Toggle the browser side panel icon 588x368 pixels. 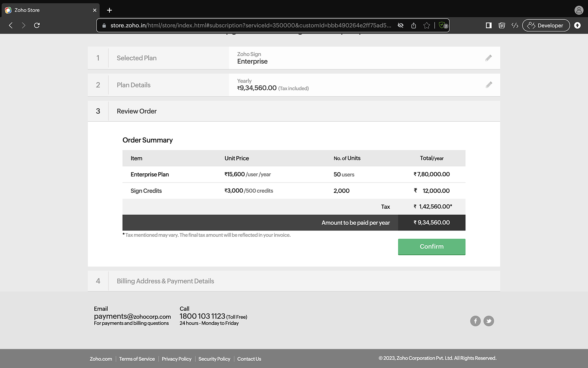489,25
